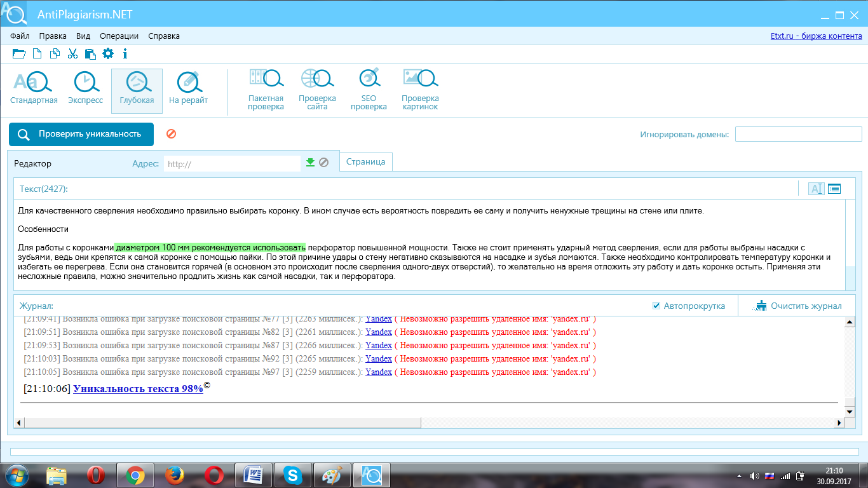The image size is (868, 488).
Task: Open SEO проверка tool
Action: [x=369, y=90]
